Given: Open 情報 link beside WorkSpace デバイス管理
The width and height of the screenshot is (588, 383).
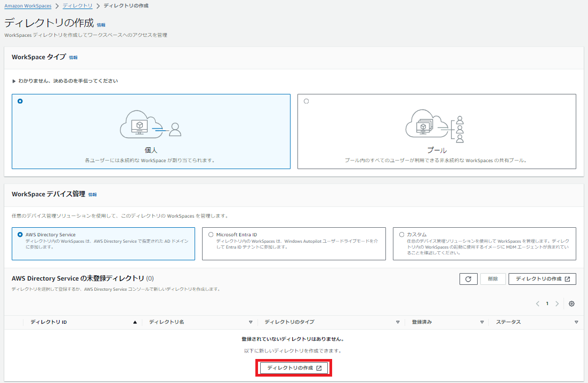Looking at the screenshot, I should 92,195.
